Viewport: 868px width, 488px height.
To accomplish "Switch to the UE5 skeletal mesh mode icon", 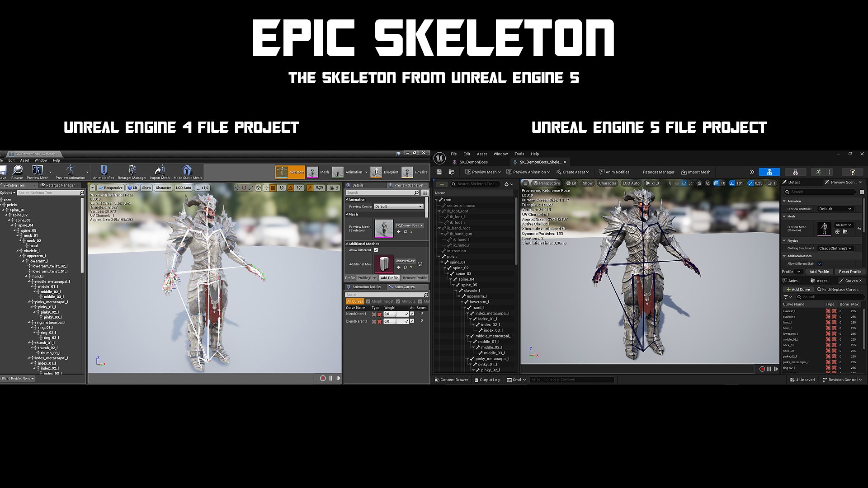I will 795,172.
